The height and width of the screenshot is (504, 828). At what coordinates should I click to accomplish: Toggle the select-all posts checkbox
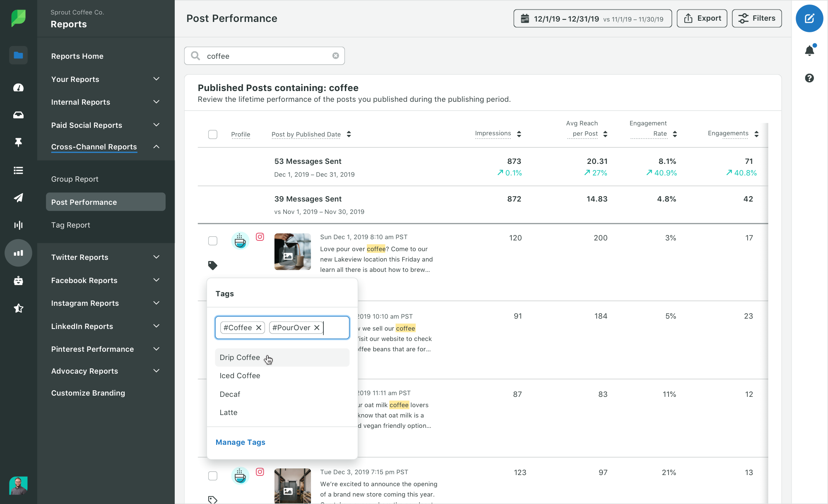click(x=213, y=134)
